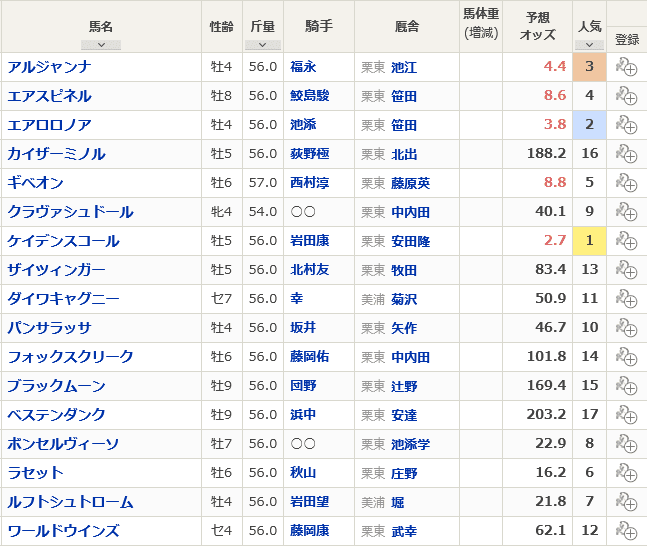Open trainer 藤原英 stable link

(x=411, y=183)
